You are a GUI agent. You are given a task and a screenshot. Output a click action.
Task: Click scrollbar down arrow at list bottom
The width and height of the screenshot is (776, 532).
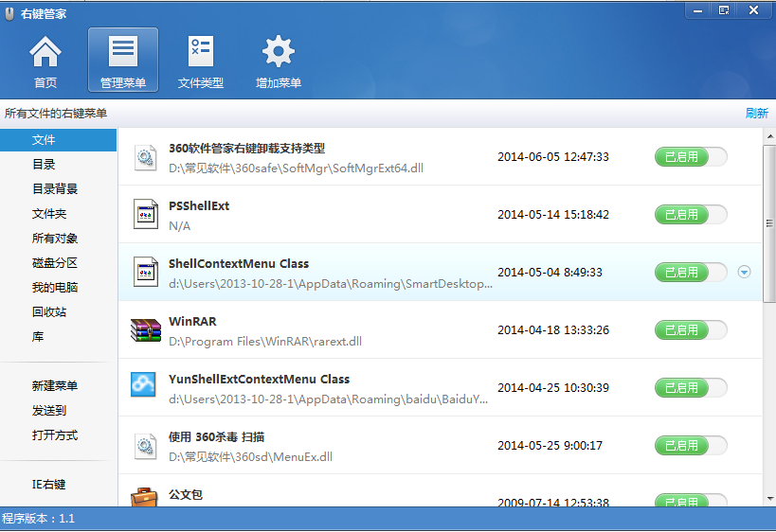769,499
